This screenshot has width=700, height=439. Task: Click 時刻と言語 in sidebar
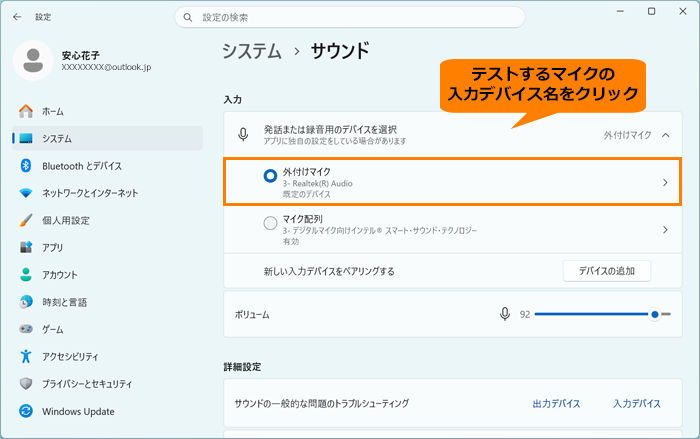pyautogui.click(x=65, y=302)
